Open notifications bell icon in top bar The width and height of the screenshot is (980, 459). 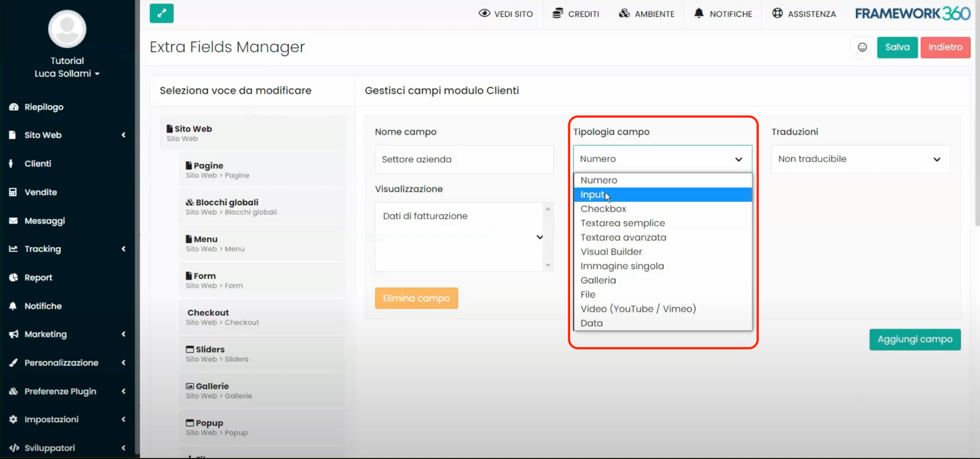tap(698, 13)
